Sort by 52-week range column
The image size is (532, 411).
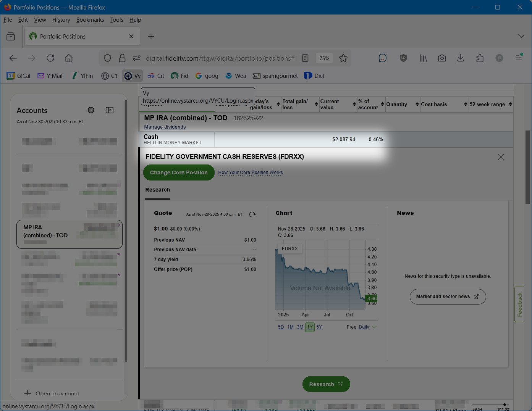pos(491,104)
